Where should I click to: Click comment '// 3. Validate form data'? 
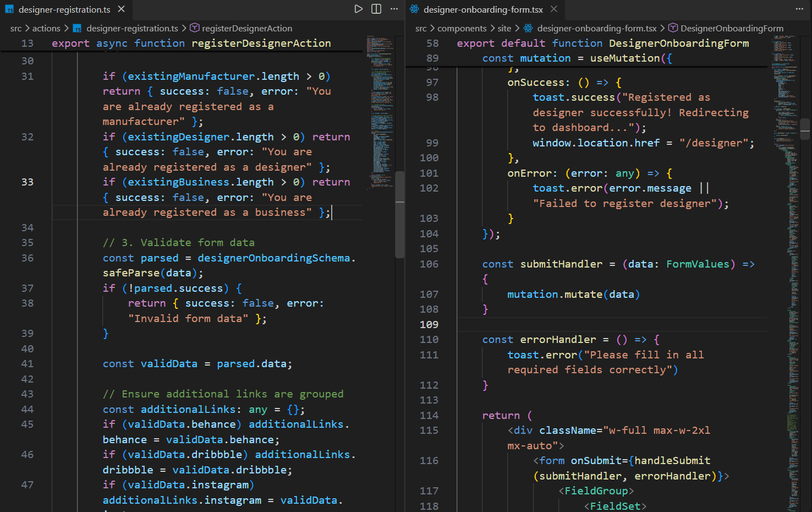179,243
